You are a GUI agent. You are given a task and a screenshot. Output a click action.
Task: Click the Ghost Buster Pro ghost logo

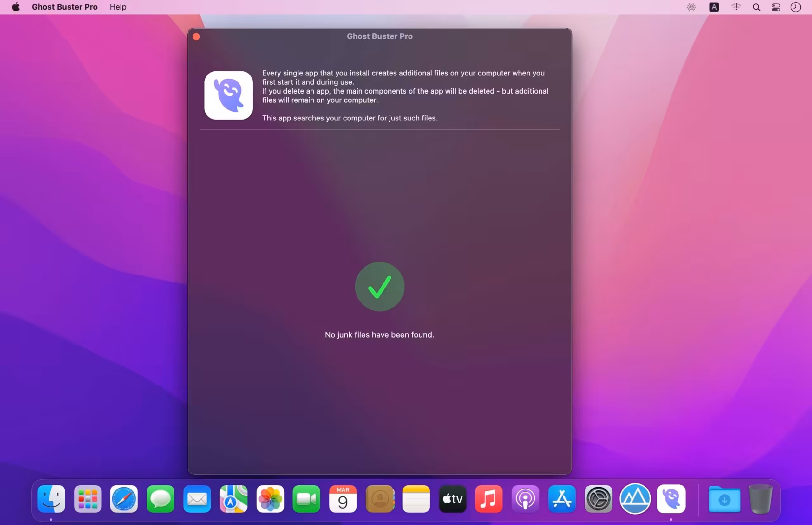228,95
